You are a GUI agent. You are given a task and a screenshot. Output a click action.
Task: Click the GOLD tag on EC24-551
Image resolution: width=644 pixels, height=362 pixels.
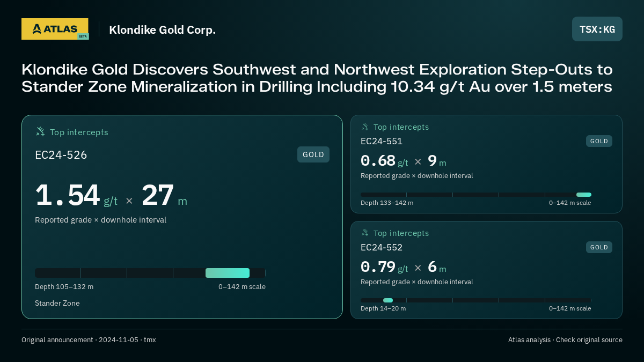point(599,141)
